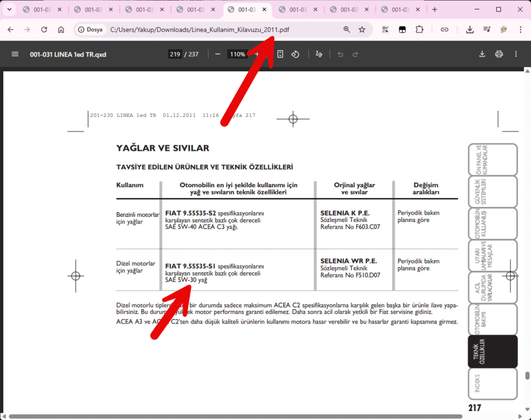This screenshot has height=420, width=531.
Task: Click the address bar with PDF path
Action: tap(207, 30)
